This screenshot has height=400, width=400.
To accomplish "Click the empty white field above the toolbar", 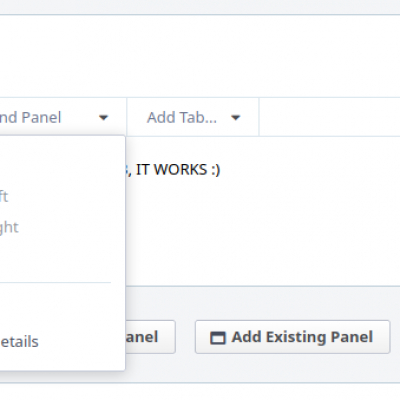I will (x=200, y=56).
